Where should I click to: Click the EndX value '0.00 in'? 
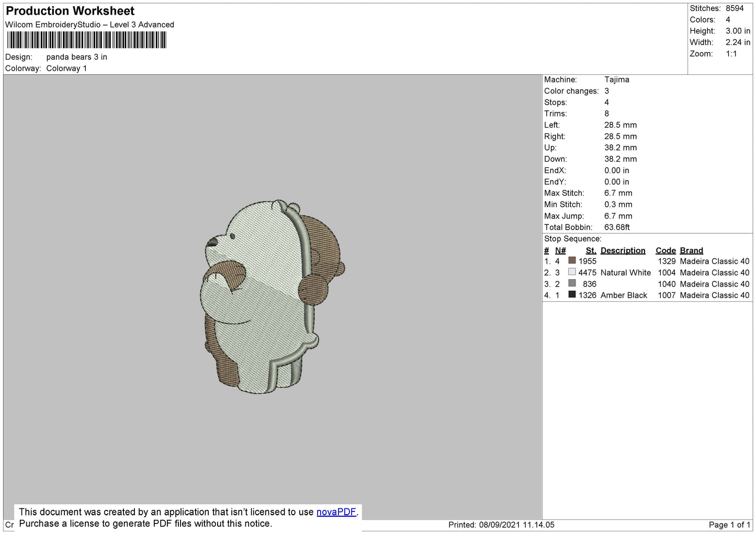pyautogui.click(x=617, y=171)
